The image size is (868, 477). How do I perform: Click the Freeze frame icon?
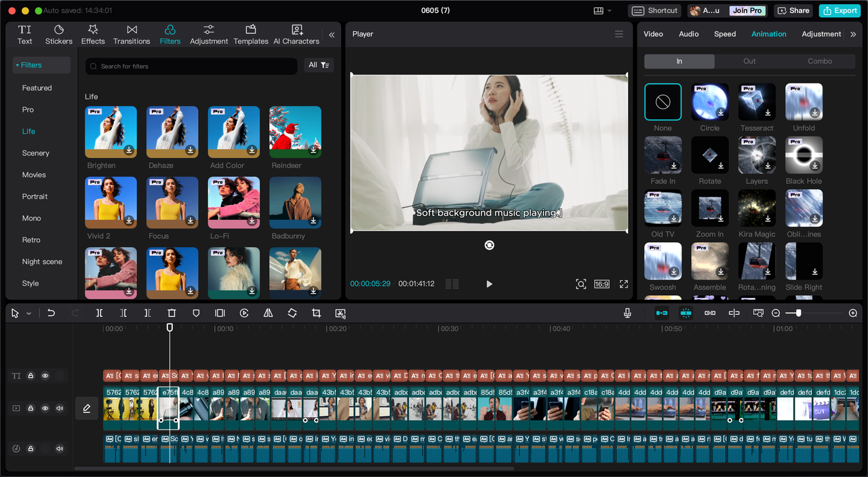220,313
